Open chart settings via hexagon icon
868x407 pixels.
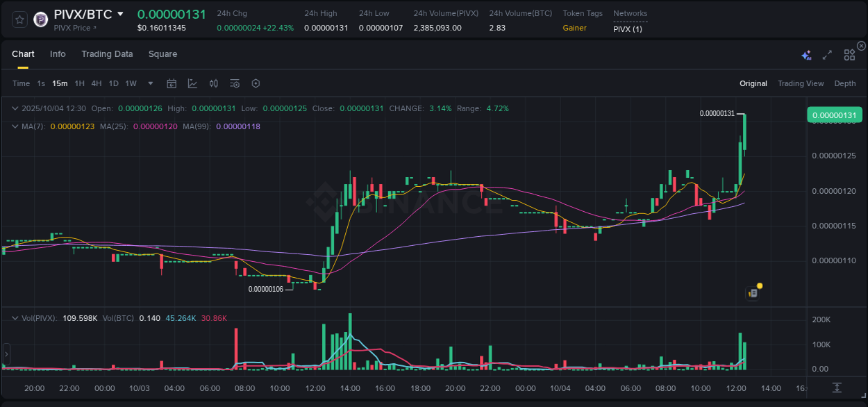coord(256,83)
